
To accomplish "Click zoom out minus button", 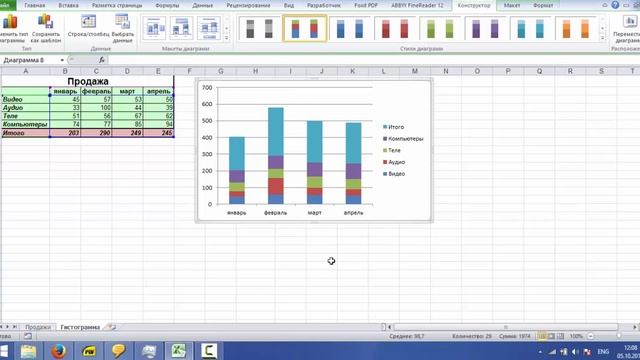I will point(591,336).
